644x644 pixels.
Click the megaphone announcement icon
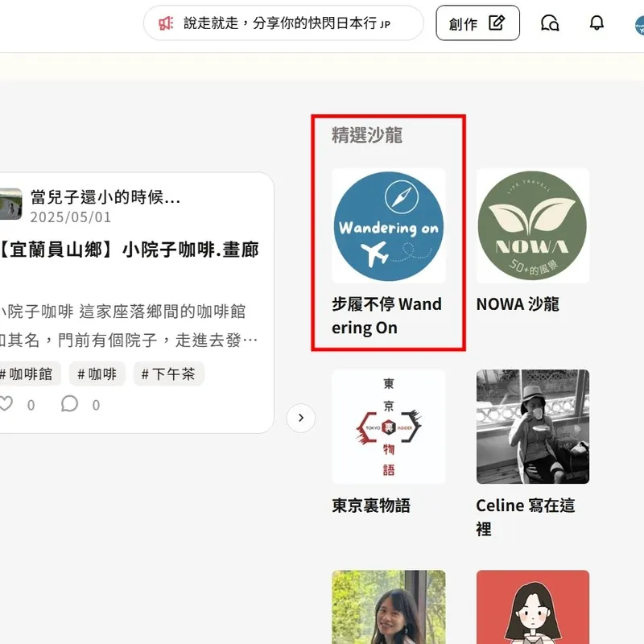(x=166, y=23)
